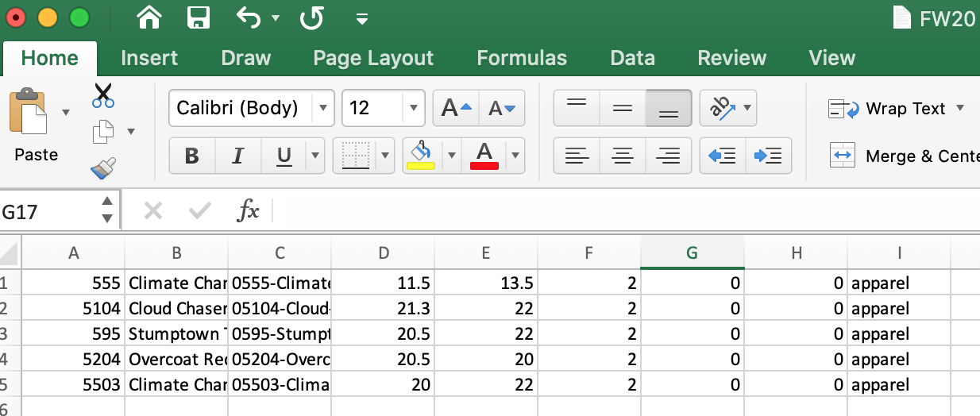Screen dimensions: 980x416
Task: Click the Wrap Text button
Action: (x=895, y=109)
